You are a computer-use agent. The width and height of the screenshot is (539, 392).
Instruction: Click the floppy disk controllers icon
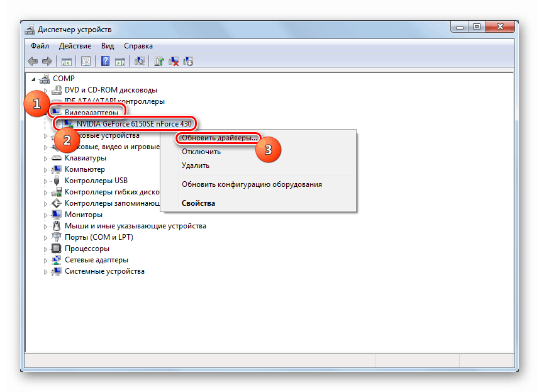point(57,192)
